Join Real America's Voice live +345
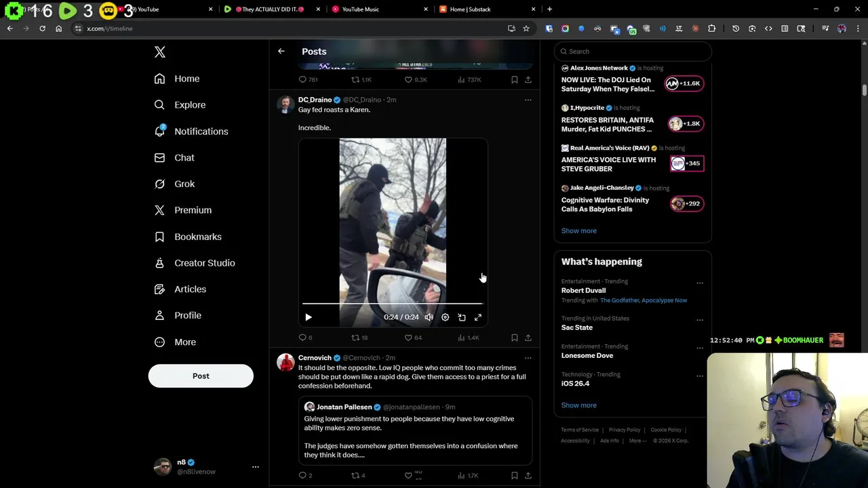The image size is (868, 488). pyautogui.click(x=687, y=163)
